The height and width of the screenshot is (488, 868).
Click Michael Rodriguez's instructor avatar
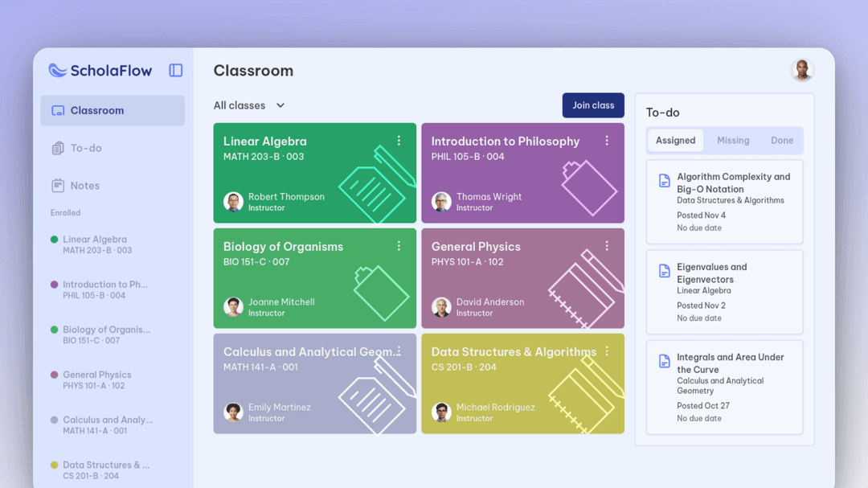[x=441, y=412]
